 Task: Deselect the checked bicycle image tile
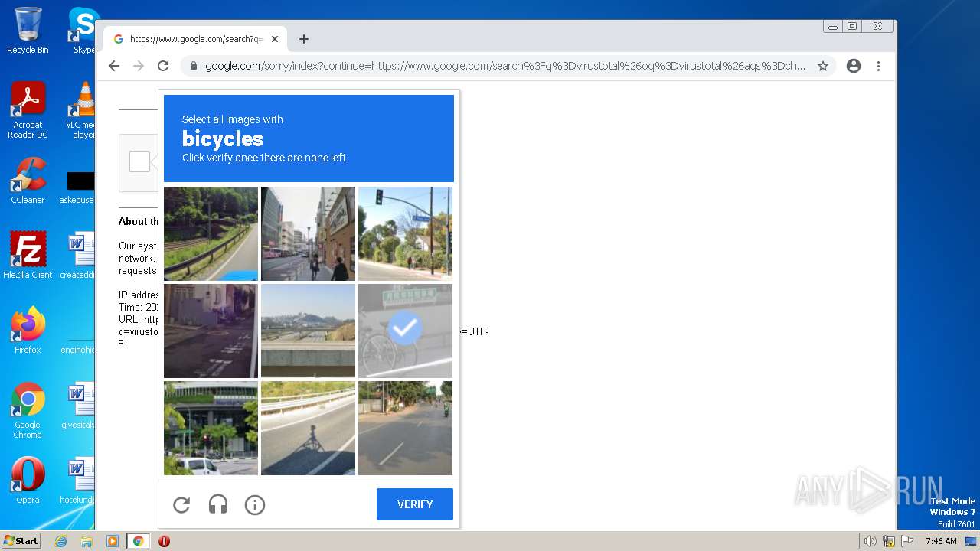[x=405, y=331]
